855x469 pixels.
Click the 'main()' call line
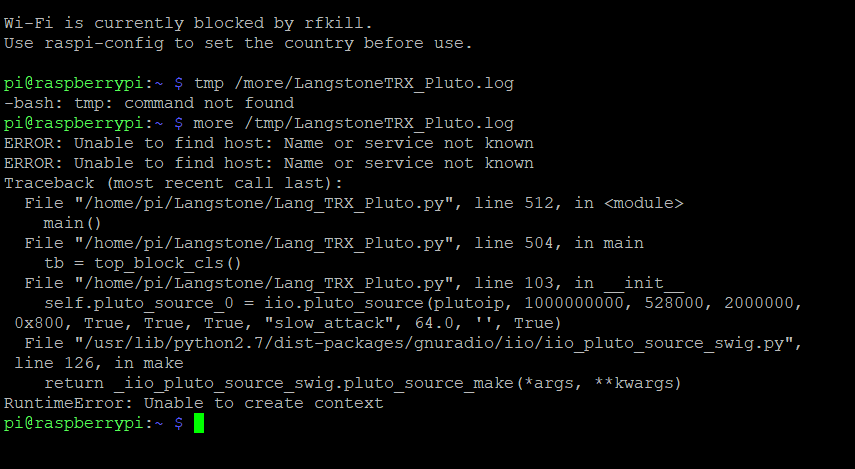(x=73, y=223)
